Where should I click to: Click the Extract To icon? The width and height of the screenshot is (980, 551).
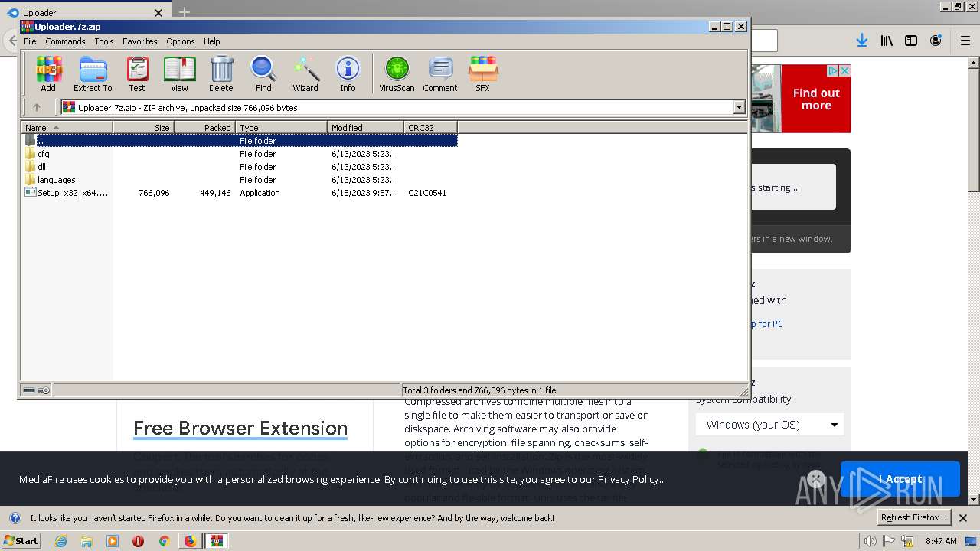pos(93,74)
